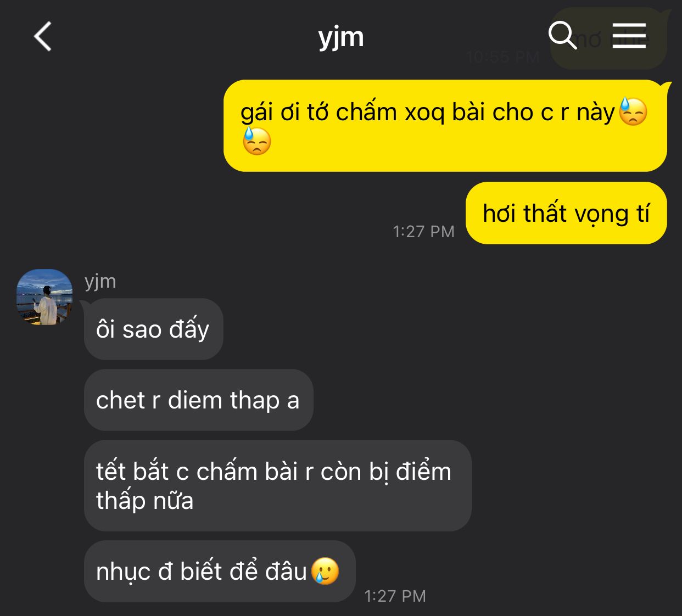Tap the sweat emoji on the yellow bubble's second line
Image resolution: width=682 pixels, height=616 pixels.
(x=257, y=141)
